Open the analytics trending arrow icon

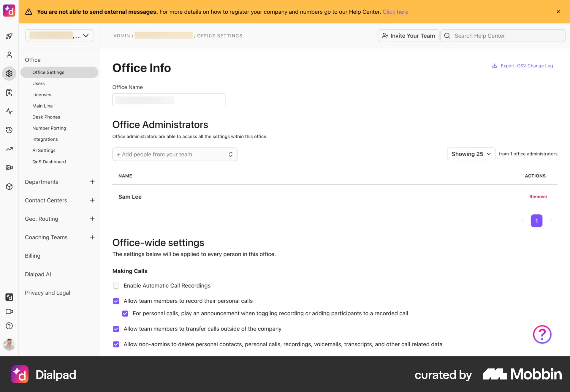click(9, 149)
